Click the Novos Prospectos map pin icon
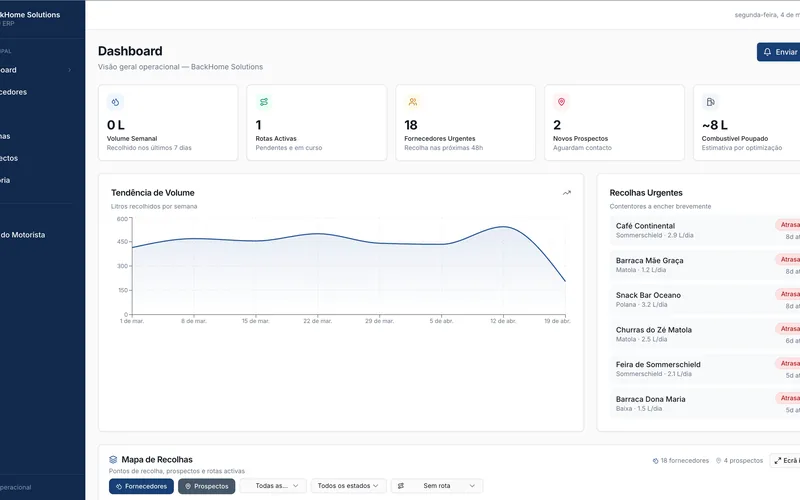The width and height of the screenshot is (800, 500). pos(561,102)
